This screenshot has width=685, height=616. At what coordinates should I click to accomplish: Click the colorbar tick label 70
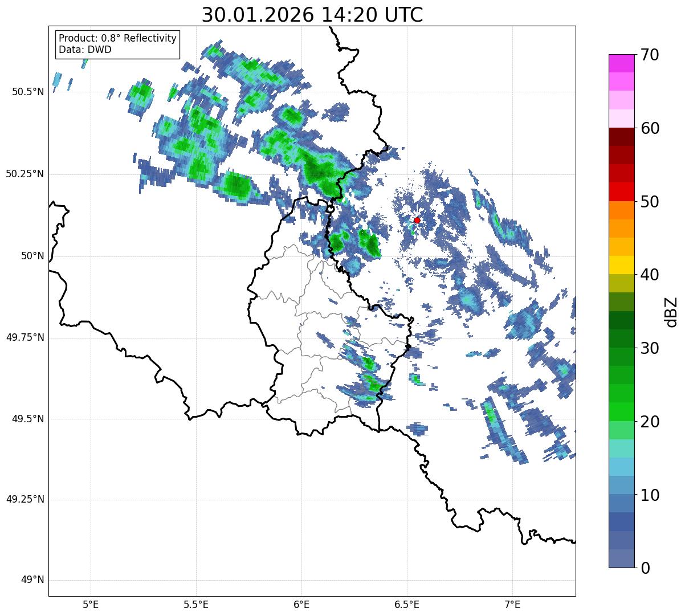pos(649,55)
